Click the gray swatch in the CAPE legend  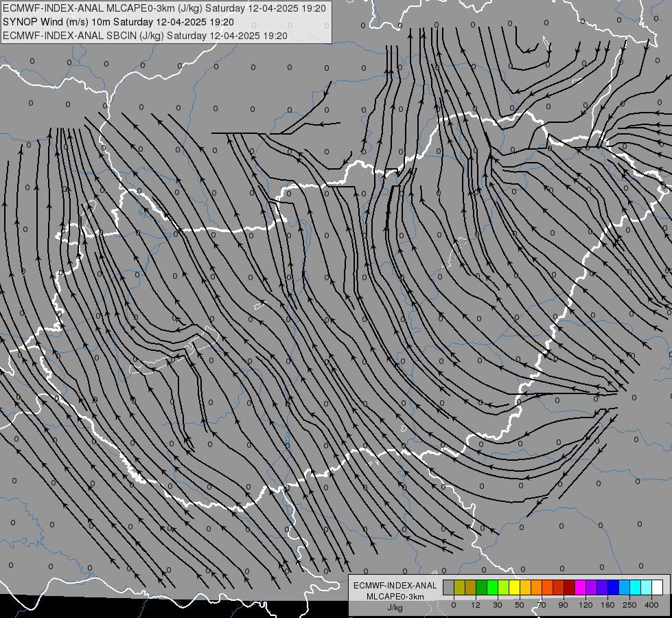[449, 587]
